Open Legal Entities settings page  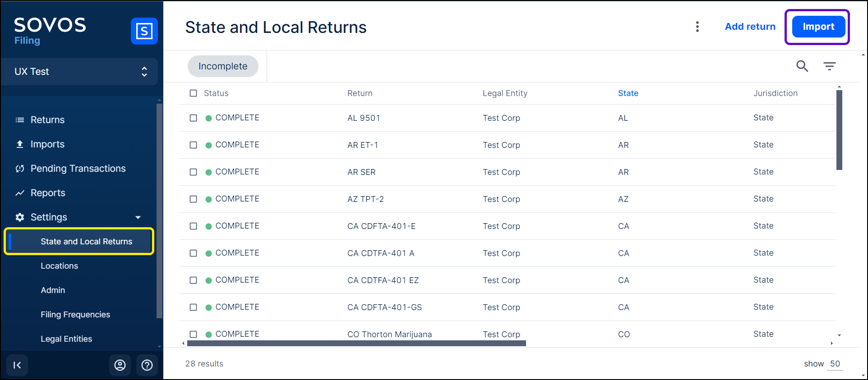click(66, 339)
